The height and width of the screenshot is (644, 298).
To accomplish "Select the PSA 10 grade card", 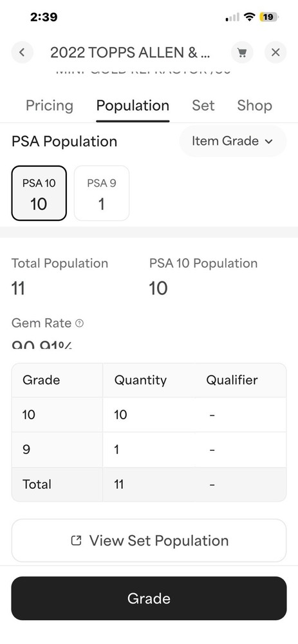I will 39,193.
